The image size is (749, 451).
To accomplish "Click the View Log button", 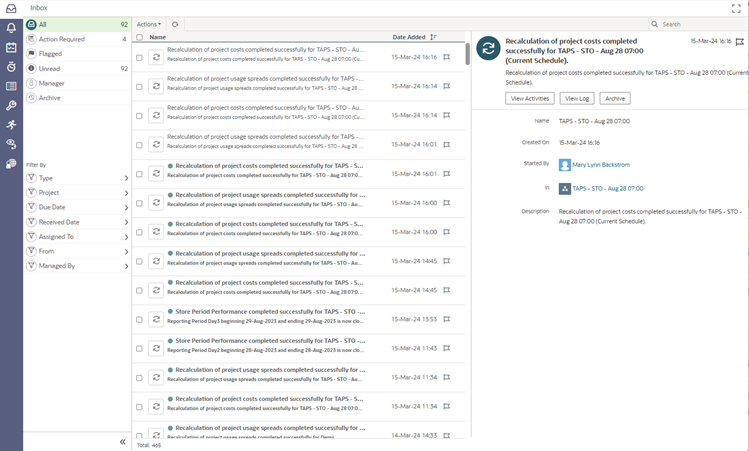I will tap(577, 98).
